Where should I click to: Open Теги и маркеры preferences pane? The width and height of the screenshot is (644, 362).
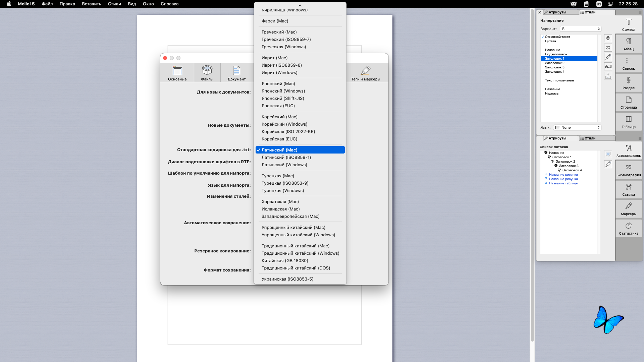[x=366, y=73]
